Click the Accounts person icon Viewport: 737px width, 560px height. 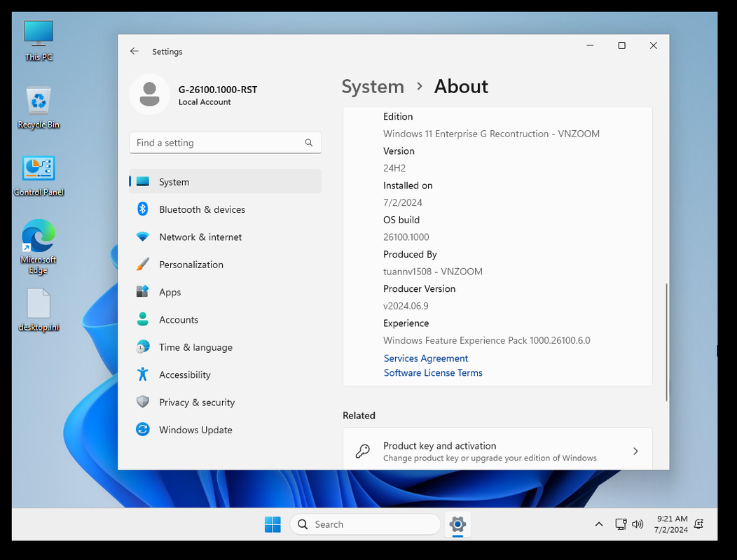(x=143, y=319)
